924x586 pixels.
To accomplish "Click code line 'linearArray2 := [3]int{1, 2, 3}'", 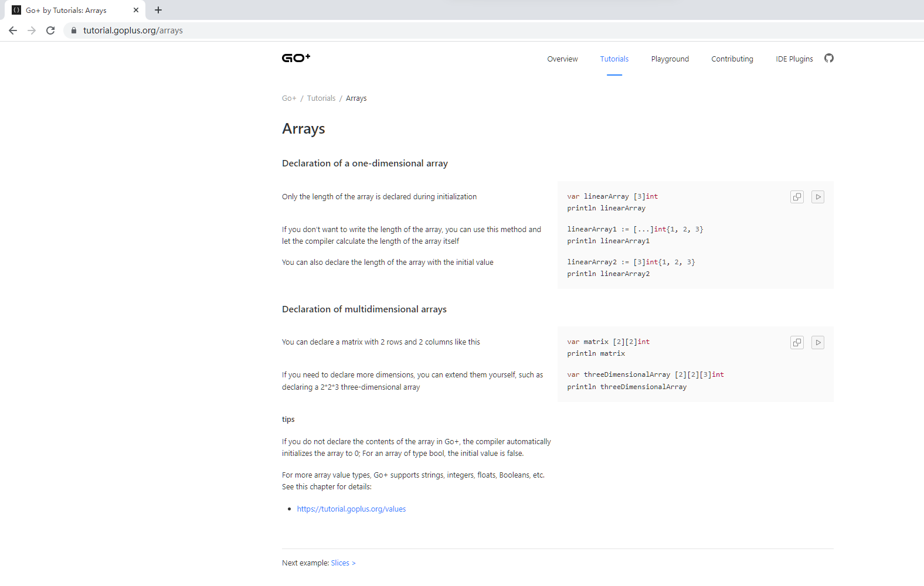I will coord(631,263).
